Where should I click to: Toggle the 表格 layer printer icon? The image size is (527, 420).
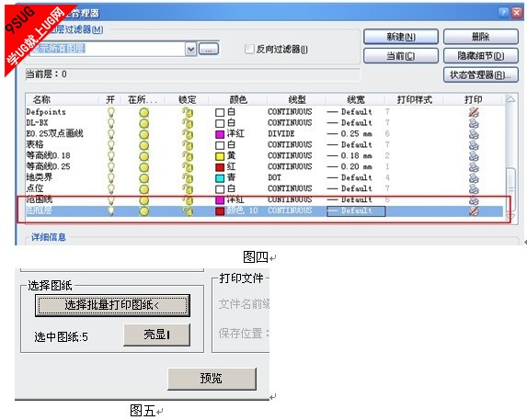474,145
